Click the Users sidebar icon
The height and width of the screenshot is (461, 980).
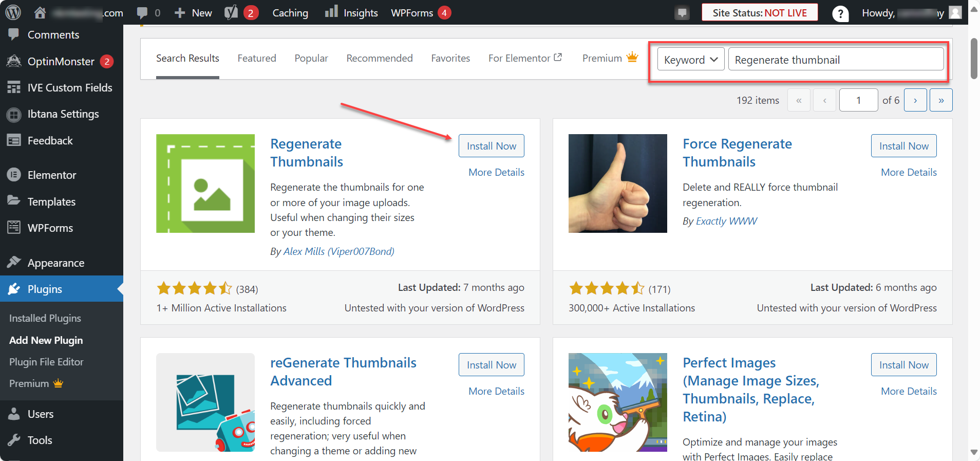(14, 414)
